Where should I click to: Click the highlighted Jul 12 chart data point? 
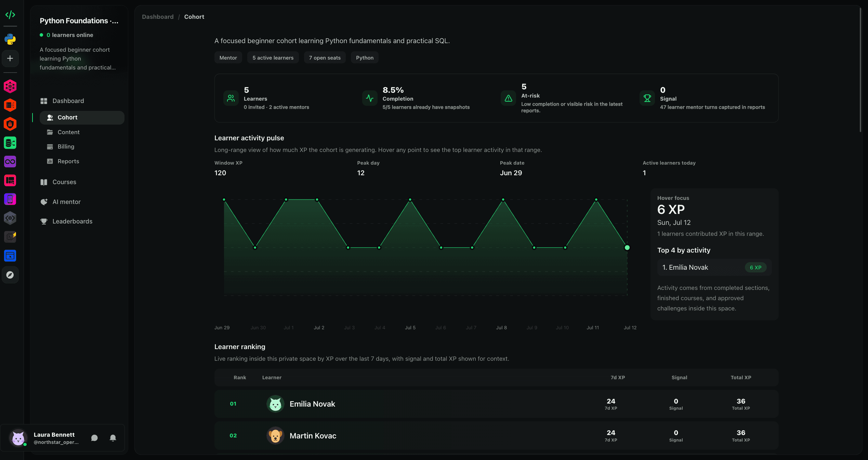627,247
